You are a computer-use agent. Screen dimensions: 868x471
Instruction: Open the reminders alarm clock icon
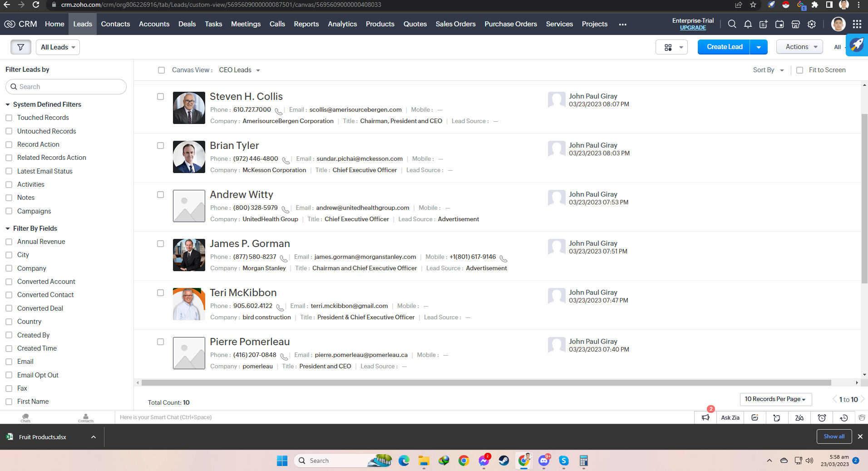[x=822, y=417]
